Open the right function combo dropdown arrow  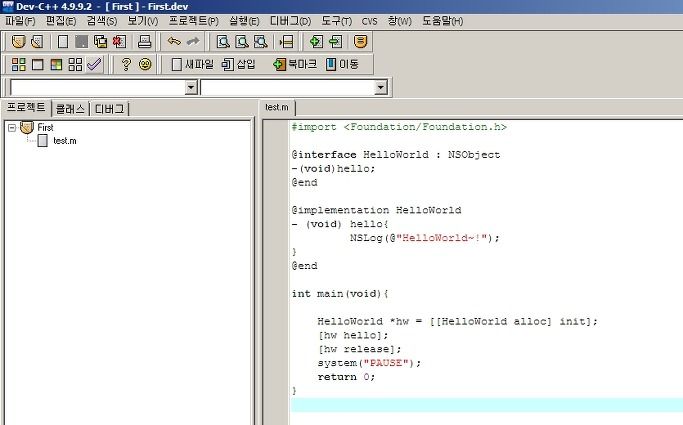click(x=381, y=88)
